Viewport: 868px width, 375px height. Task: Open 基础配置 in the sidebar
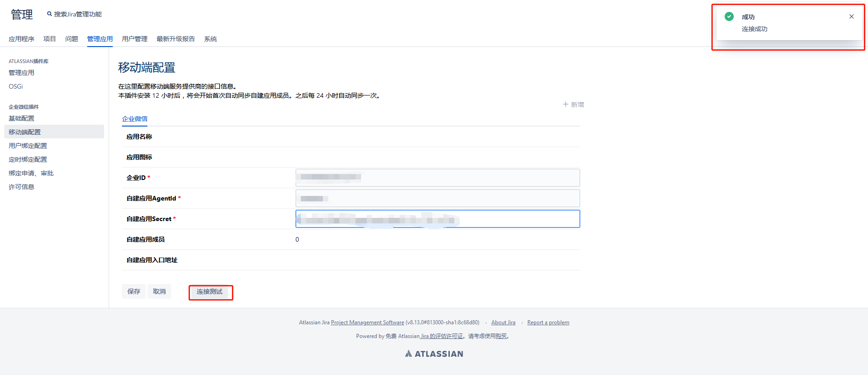coord(21,118)
